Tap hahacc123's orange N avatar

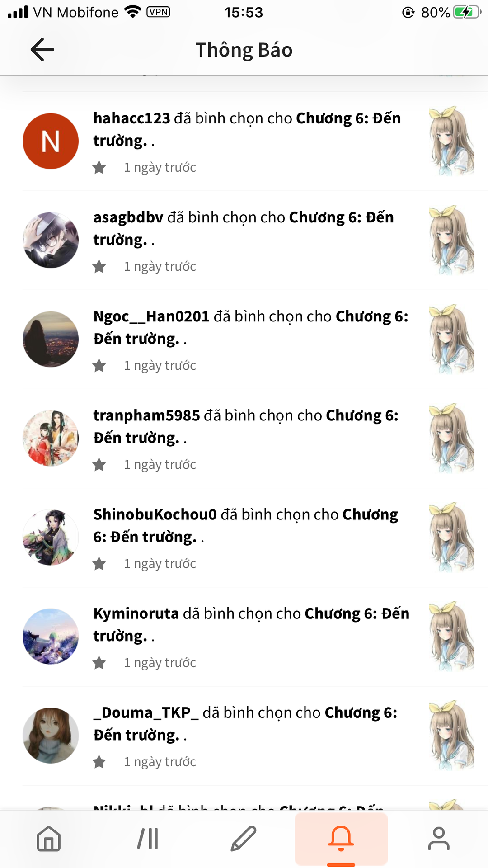(x=51, y=141)
